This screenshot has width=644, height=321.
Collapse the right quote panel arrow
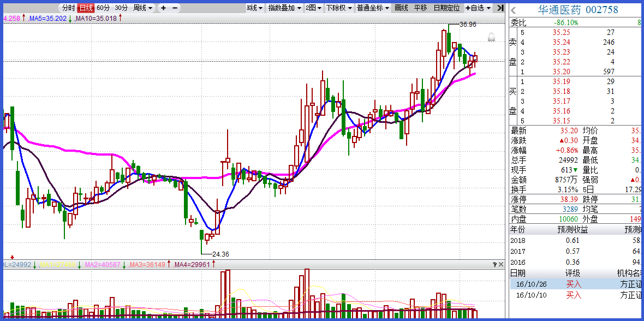500,8
